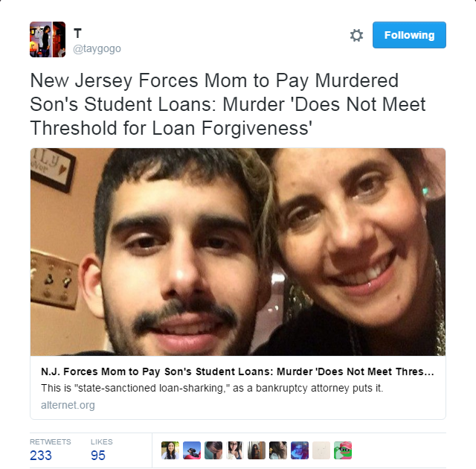Image resolution: width=476 pixels, height=469 pixels.
Task: Click the display name T
Action: [x=77, y=33]
